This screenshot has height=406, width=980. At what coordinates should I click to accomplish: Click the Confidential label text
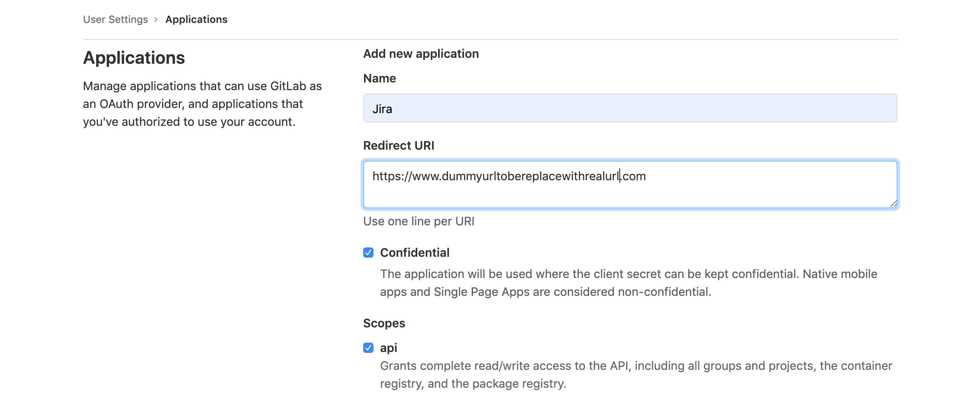point(414,253)
